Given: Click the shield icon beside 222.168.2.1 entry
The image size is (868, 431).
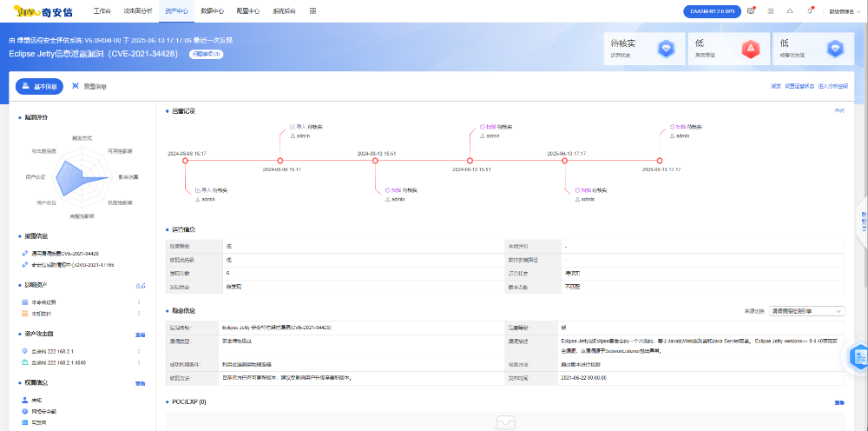Looking at the screenshot, I should click(x=25, y=351).
